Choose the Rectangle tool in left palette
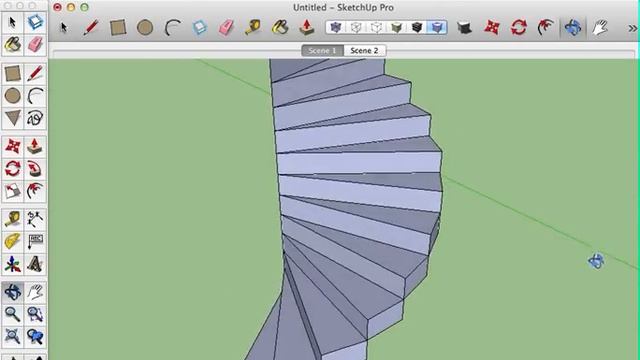 13,74
